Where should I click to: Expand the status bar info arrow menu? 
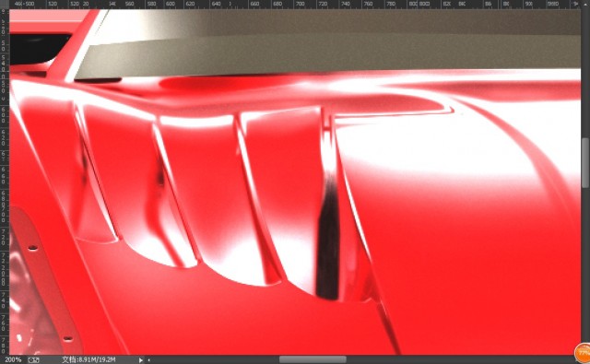pyautogui.click(x=141, y=360)
